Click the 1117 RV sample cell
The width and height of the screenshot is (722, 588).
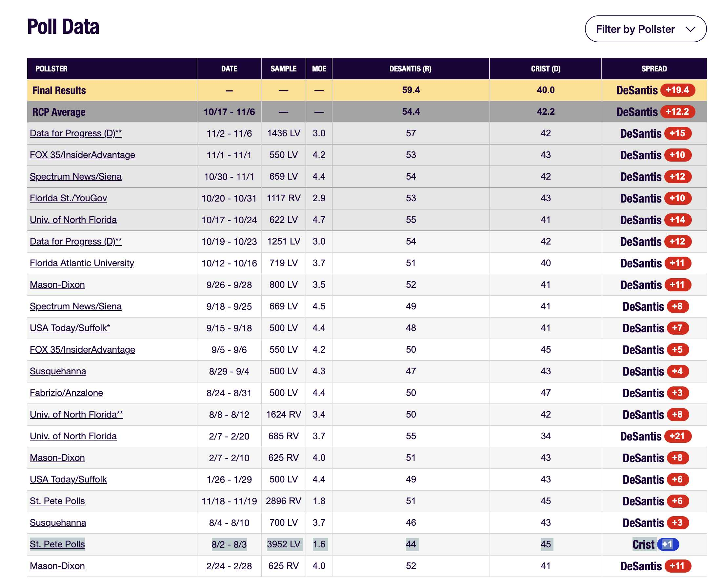pyautogui.click(x=283, y=198)
